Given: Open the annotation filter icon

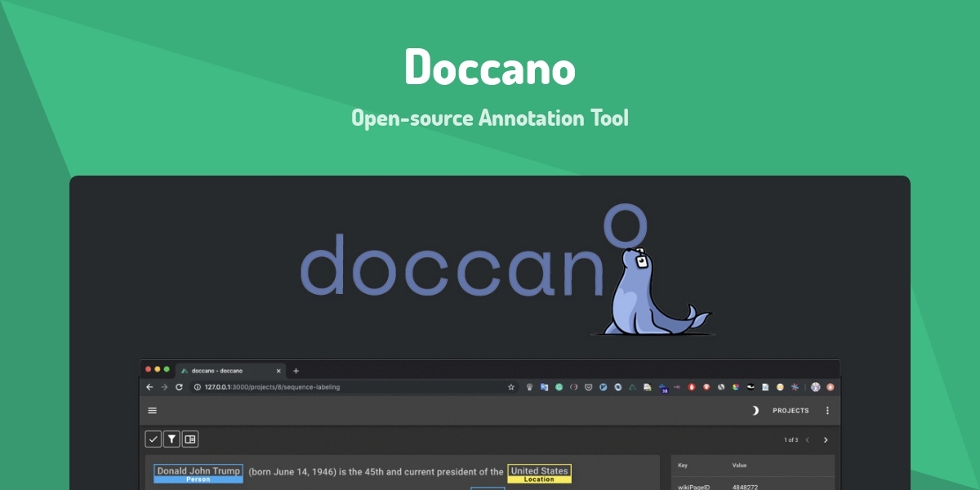Looking at the screenshot, I should click(172, 439).
